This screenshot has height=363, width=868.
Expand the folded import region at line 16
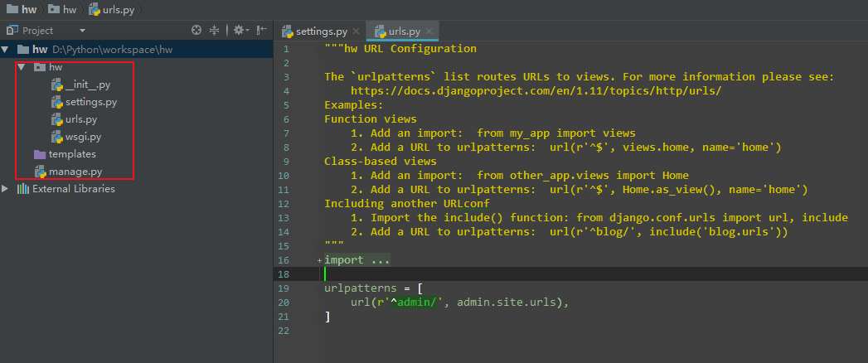pyautogui.click(x=319, y=260)
